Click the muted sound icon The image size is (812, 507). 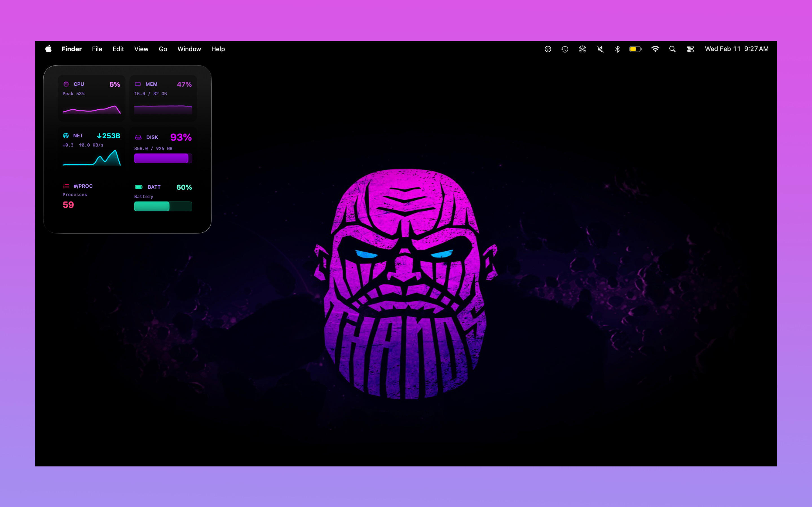600,49
